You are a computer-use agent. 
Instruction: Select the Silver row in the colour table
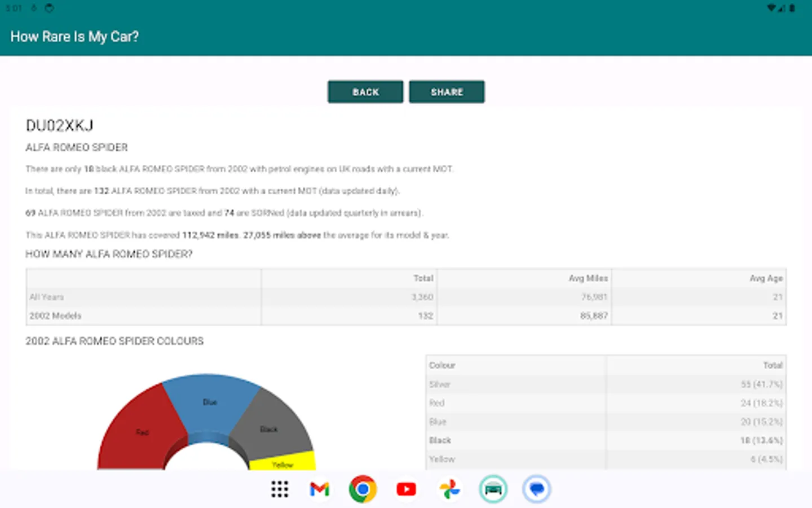tap(606, 384)
